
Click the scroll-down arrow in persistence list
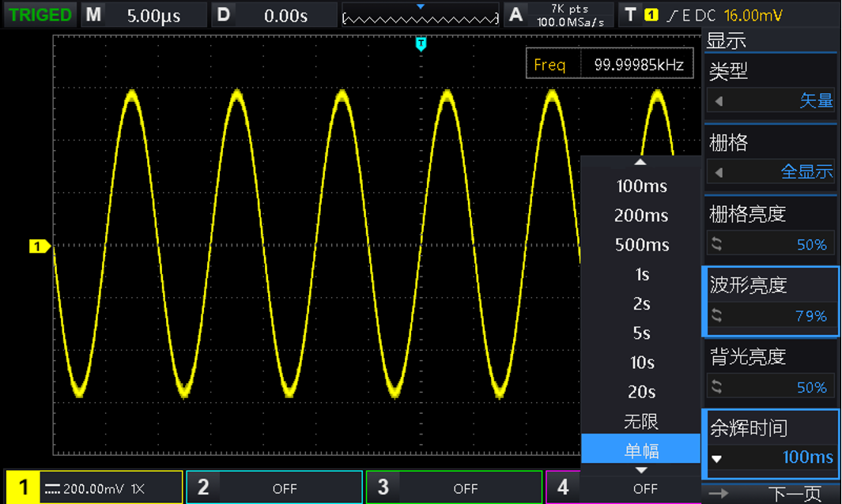[640, 470]
